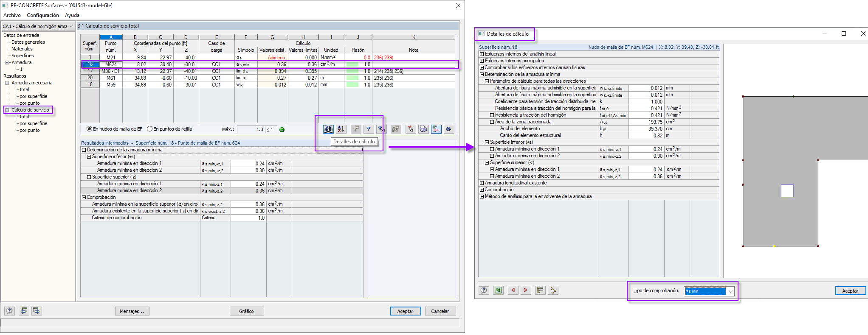This screenshot has height=335, width=868.
Task: Click the white opening in the surface graphic
Action: pos(787,191)
